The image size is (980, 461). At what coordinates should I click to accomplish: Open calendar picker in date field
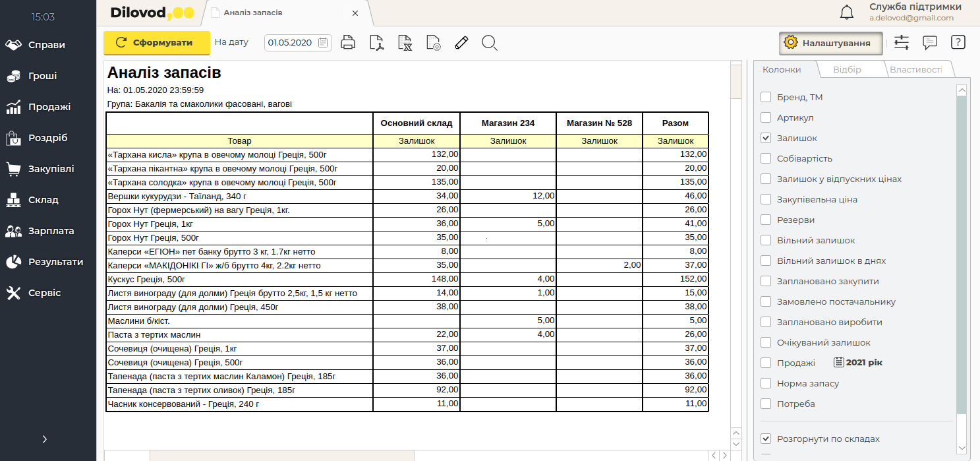click(323, 43)
